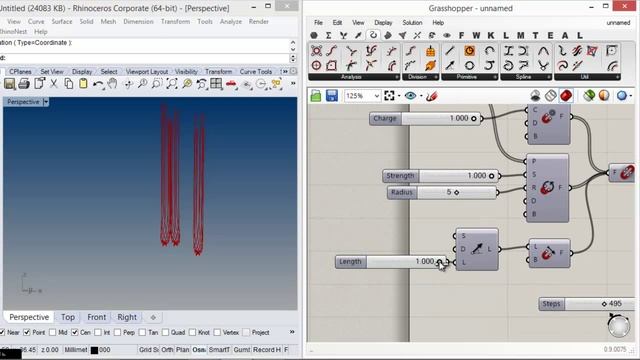Click the Line Charge component icon on canvas

(547, 253)
